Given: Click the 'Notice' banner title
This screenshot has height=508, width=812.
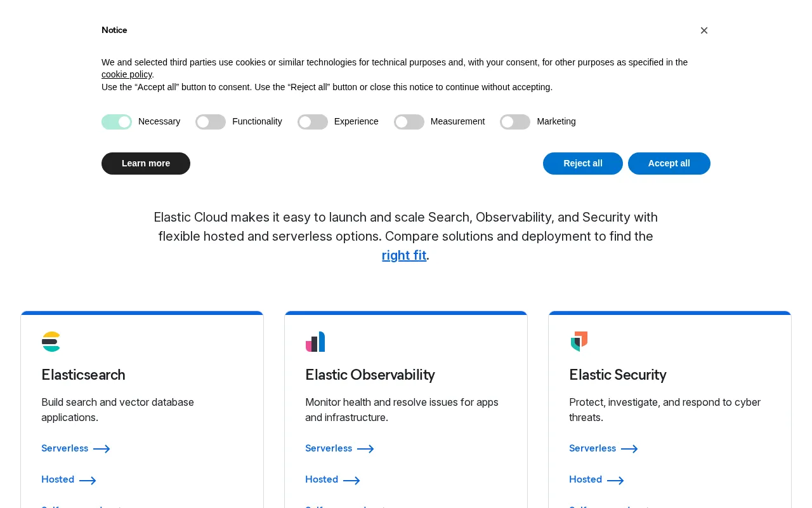Looking at the screenshot, I should pyautogui.click(x=114, y=30).
